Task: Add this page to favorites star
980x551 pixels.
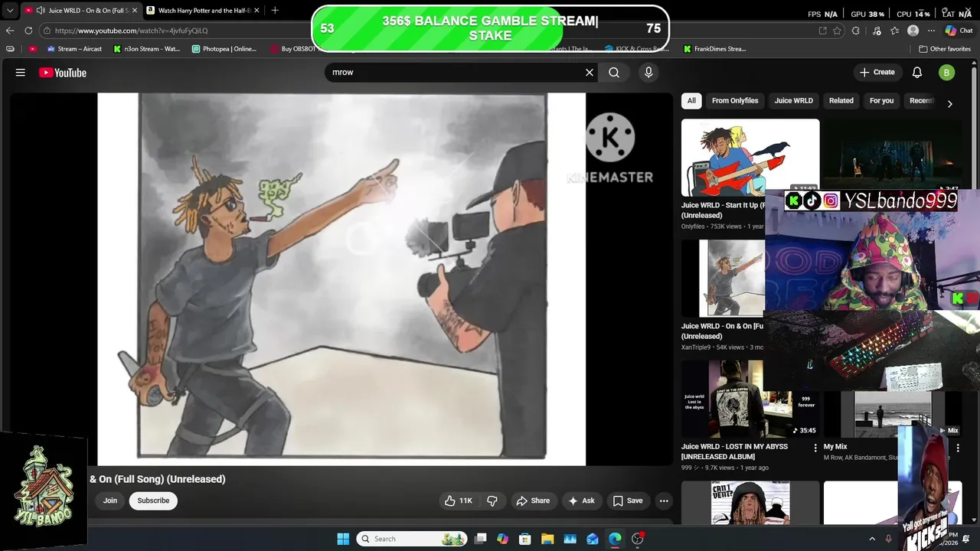Action: pos(838,31)
